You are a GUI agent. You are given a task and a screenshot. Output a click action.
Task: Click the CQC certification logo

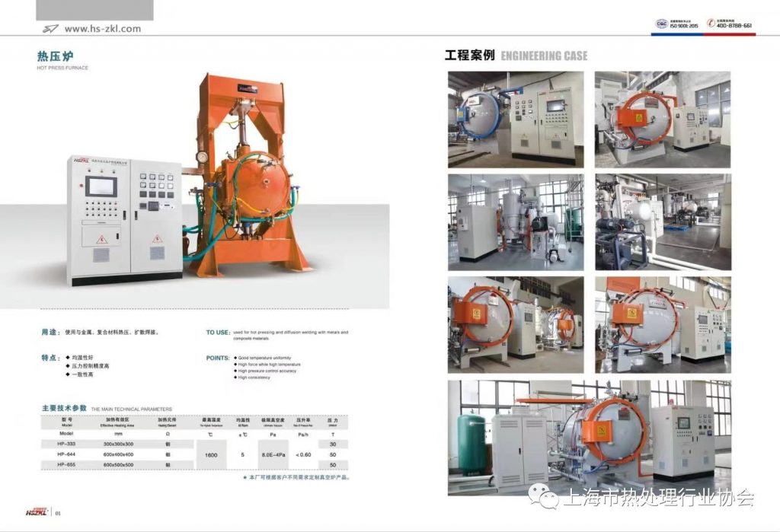pyautogui.click(x=661, y=24)
